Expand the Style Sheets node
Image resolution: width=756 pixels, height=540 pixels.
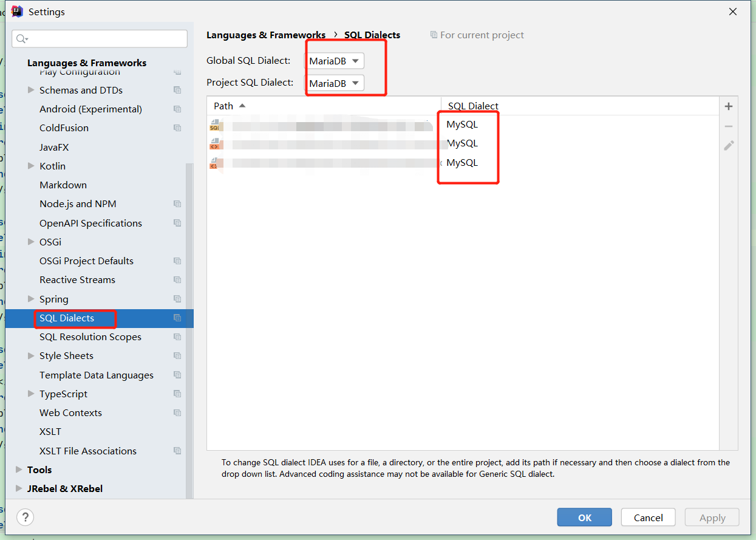click(31, 356)
